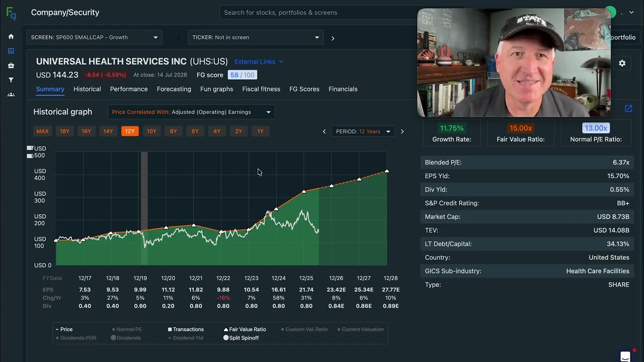The width and height of the screenshot is (644, 362).
Task: Click the 13.00x Normal P/E Ratio value
Action: click(596, 128)
